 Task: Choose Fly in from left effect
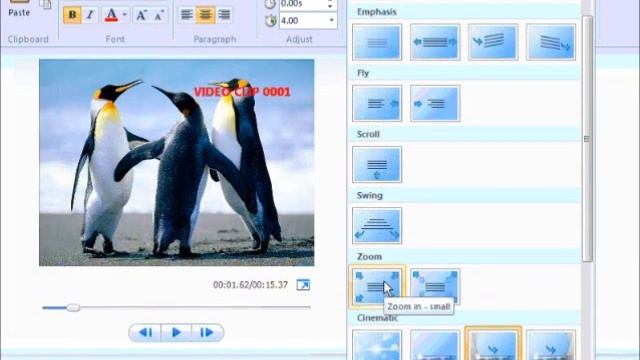pyautogui.click(x=435, y=103)
